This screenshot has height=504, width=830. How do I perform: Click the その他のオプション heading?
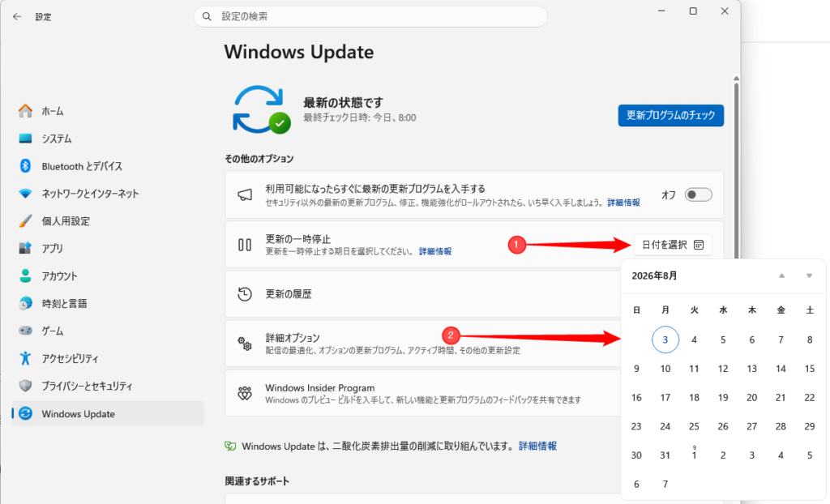pyautogui.click(x=259, y=159)
